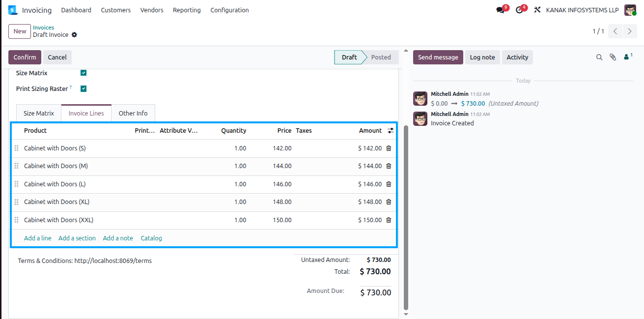Go back via the Invoices breadcrumb link
This screenshot has width=644, height=319.
pyautogui.click(x=43, y=28)
